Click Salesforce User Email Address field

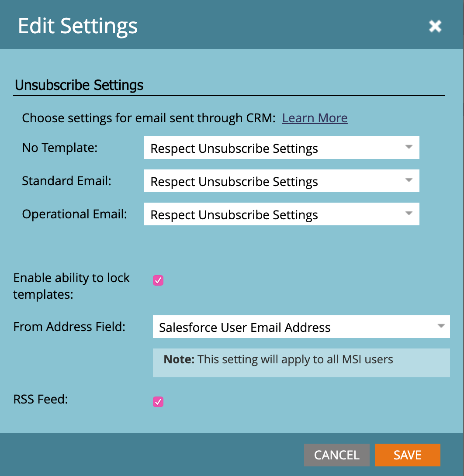tap(301, 327)
